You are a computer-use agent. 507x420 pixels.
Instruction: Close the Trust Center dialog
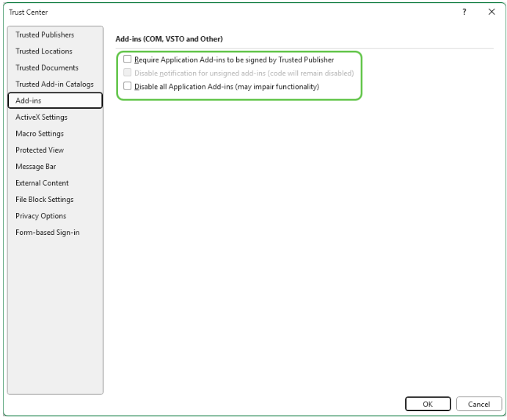pos(491,12)
